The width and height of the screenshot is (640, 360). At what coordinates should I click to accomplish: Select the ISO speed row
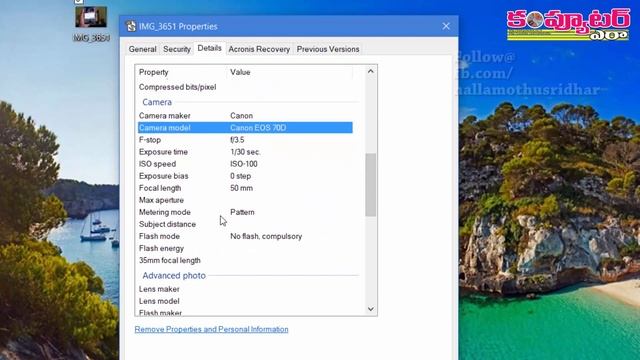click(245, 164)
